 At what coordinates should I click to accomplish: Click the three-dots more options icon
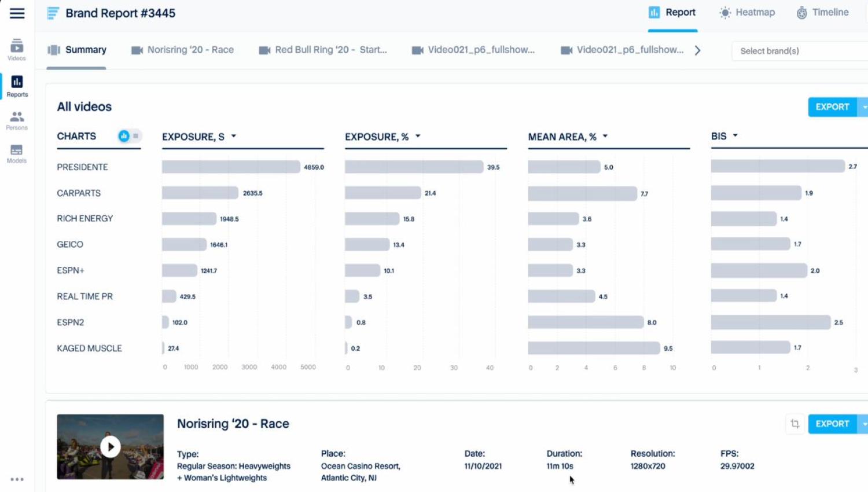tap(17, 479)
